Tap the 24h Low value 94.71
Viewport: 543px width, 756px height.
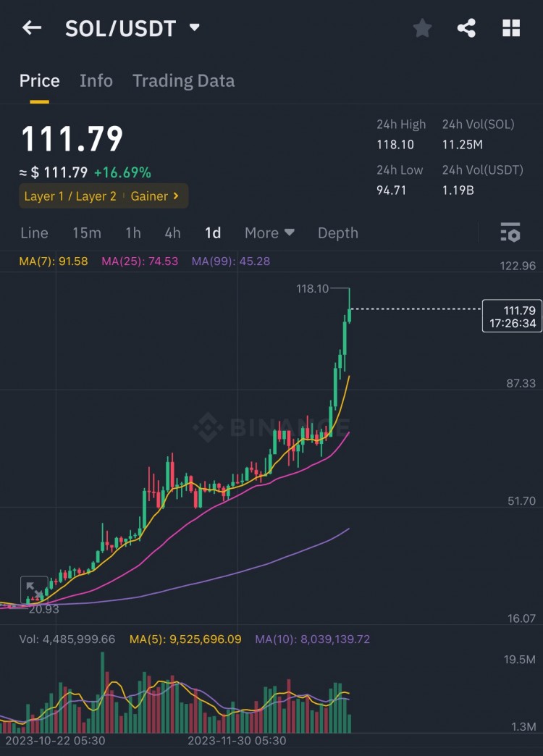(391, 190)
